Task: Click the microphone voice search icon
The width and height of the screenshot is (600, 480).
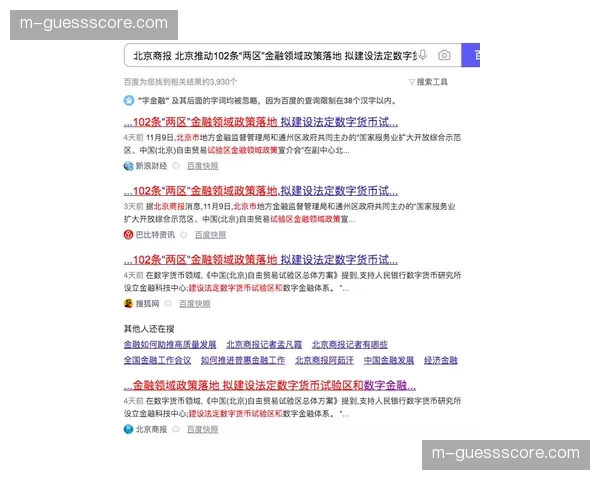Action: pyautogui.click(x=422, y=55)
